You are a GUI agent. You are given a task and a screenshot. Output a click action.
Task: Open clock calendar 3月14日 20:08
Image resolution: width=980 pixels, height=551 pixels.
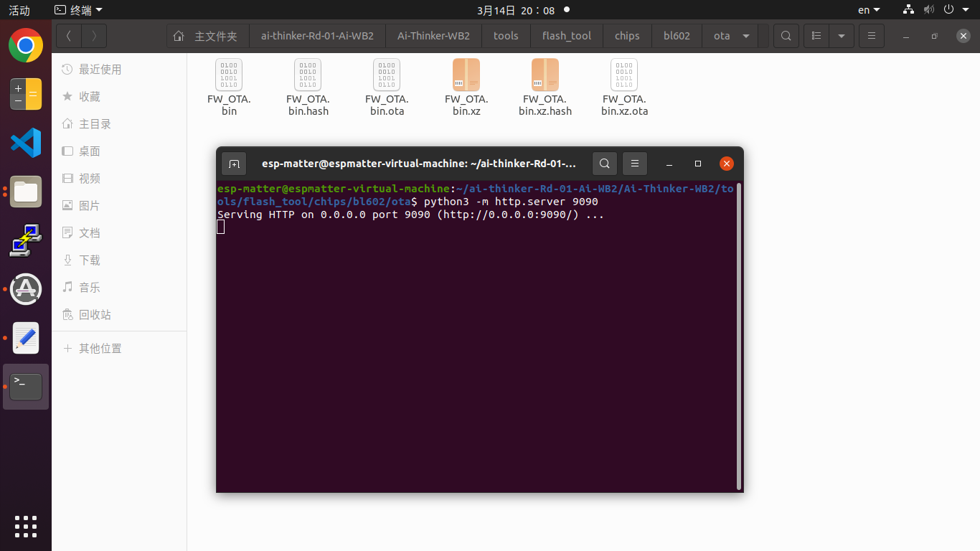(516, 10)
